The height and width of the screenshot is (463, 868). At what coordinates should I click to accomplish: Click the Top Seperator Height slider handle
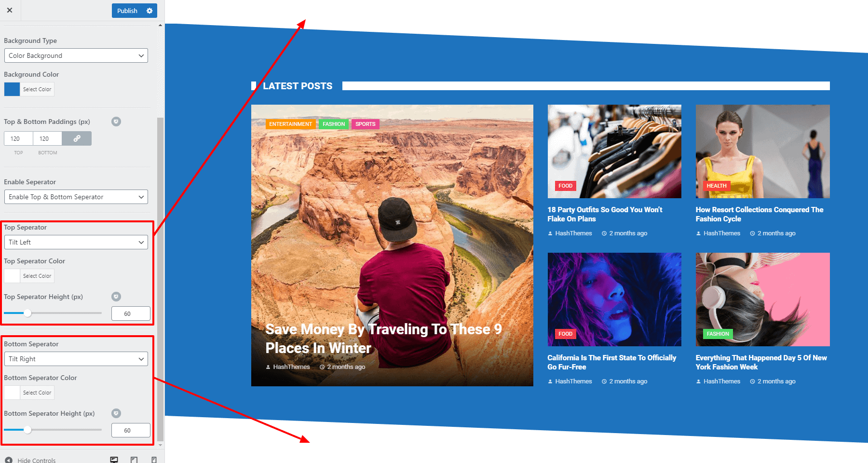pyautogui.click(x=28, y=313)
